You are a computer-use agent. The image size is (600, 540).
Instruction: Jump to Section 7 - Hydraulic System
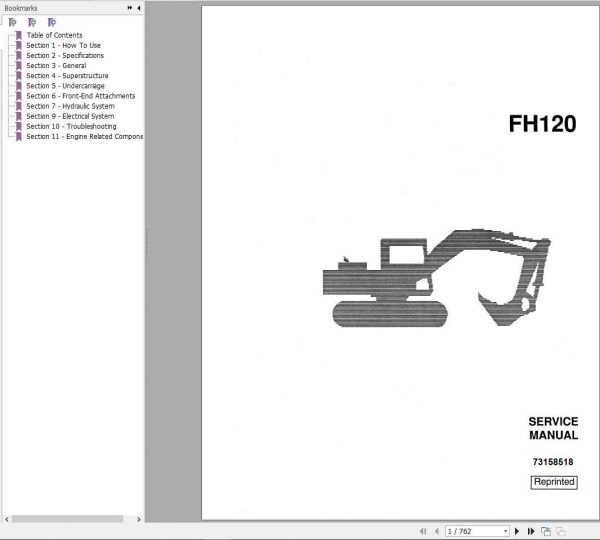(x=70, y=106)
